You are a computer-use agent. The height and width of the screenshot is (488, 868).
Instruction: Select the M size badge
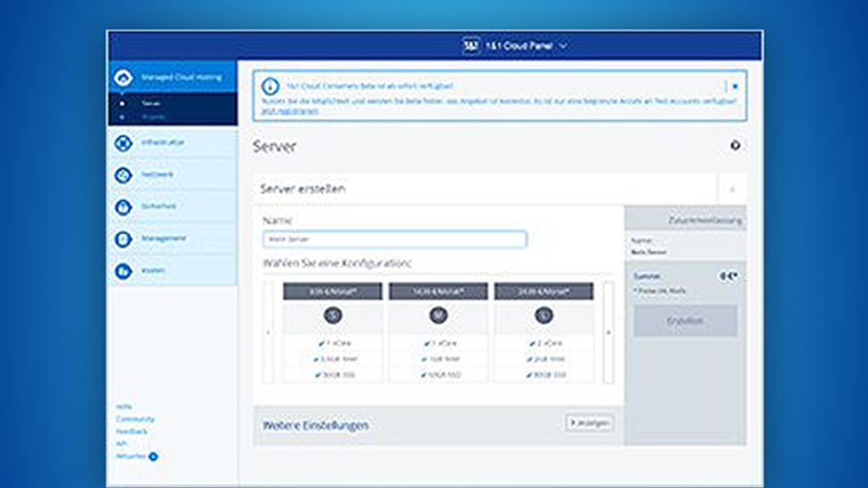[438, 315]
